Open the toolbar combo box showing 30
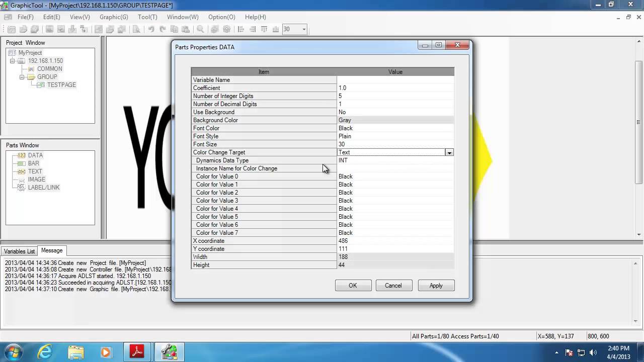 [295, 29]
